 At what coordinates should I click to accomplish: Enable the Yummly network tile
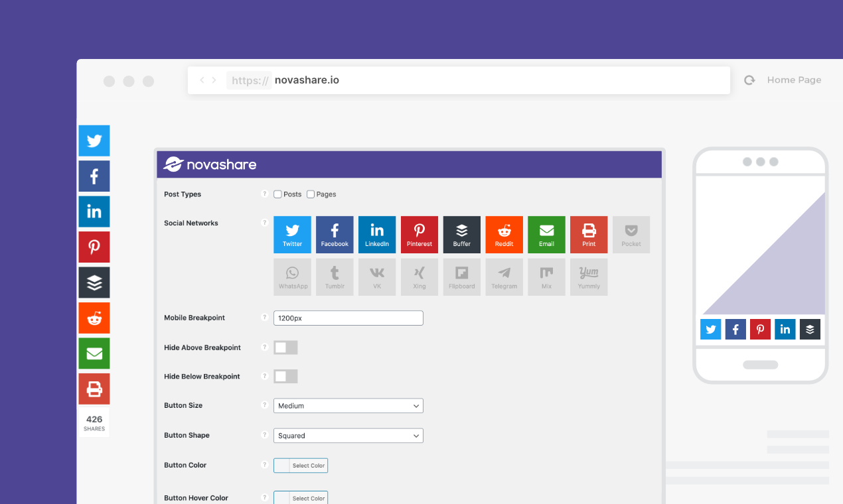[589, 277]
